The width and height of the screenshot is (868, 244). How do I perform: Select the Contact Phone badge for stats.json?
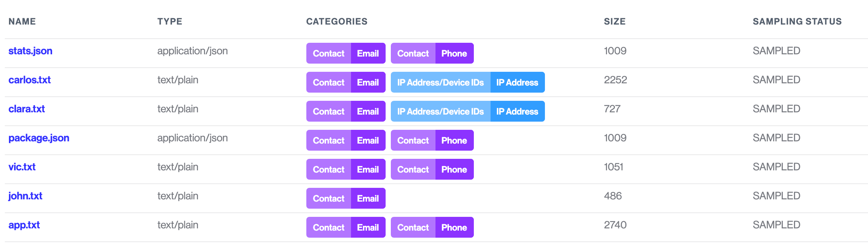pos(432,53)
